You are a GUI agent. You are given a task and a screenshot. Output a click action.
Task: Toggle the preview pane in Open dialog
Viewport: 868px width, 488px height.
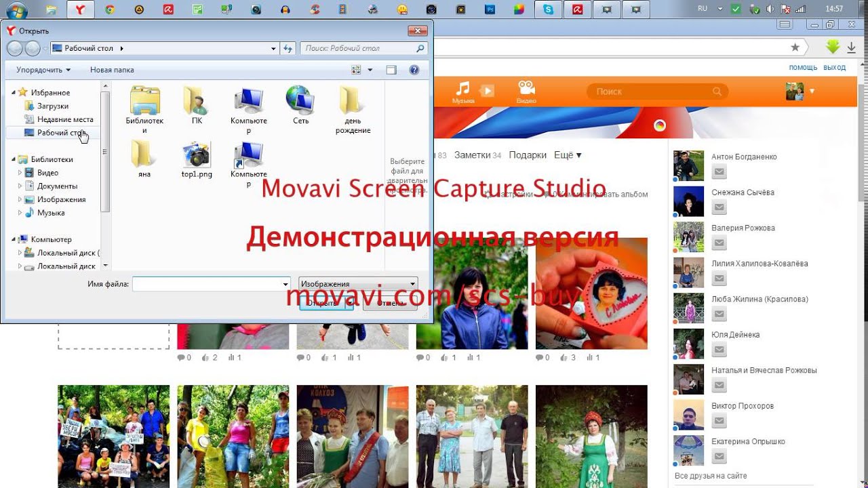pos(391,70)
